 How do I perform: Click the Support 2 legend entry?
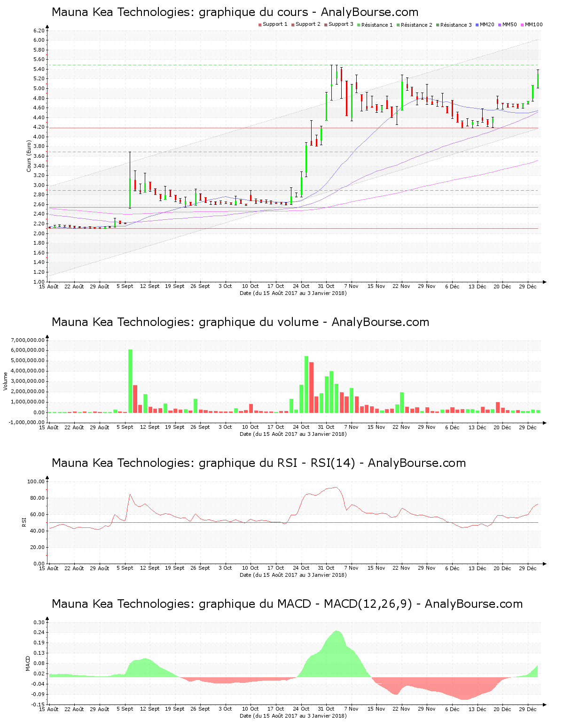(x=305, y=24)
